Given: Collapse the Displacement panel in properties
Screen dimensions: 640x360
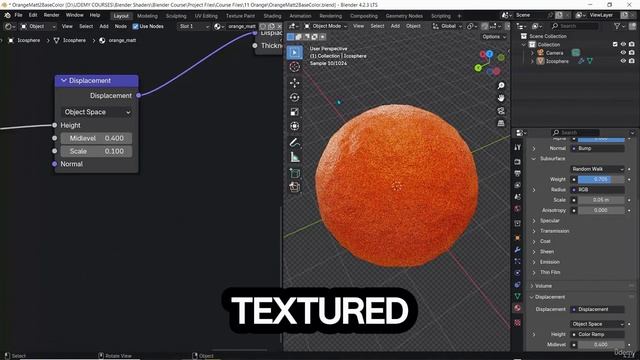Looking at the screenshot, I should (x=549, y=297).
